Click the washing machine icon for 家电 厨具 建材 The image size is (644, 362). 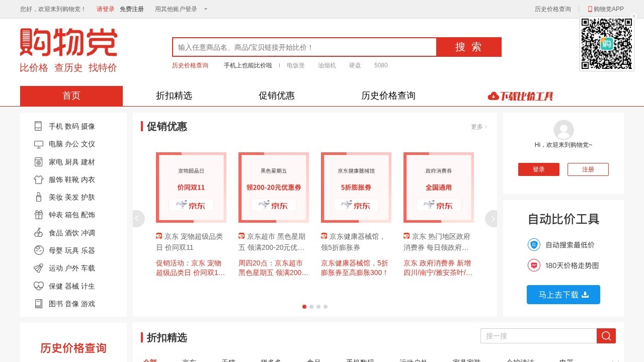coord(39,162)
